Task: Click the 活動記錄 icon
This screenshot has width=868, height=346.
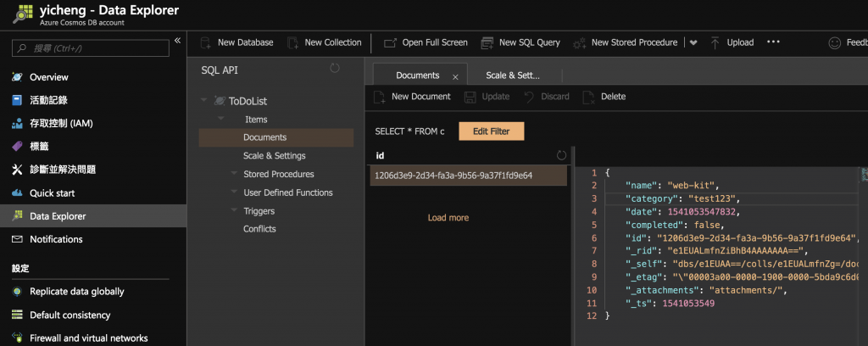Action: click(18, 100)
